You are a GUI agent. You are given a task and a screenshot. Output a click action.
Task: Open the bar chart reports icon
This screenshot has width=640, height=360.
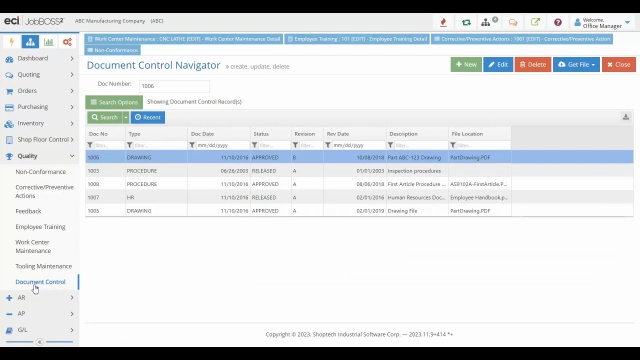[49, 42]
